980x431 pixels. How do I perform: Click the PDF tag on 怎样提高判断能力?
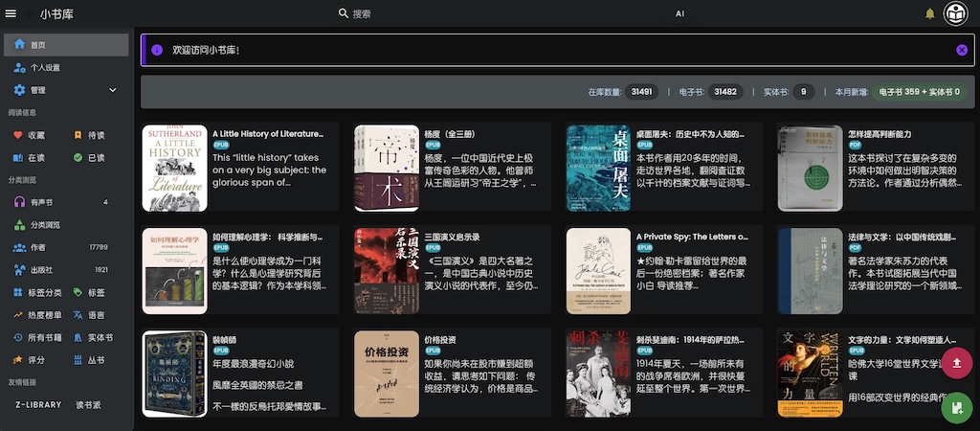(x=855, y=146)
